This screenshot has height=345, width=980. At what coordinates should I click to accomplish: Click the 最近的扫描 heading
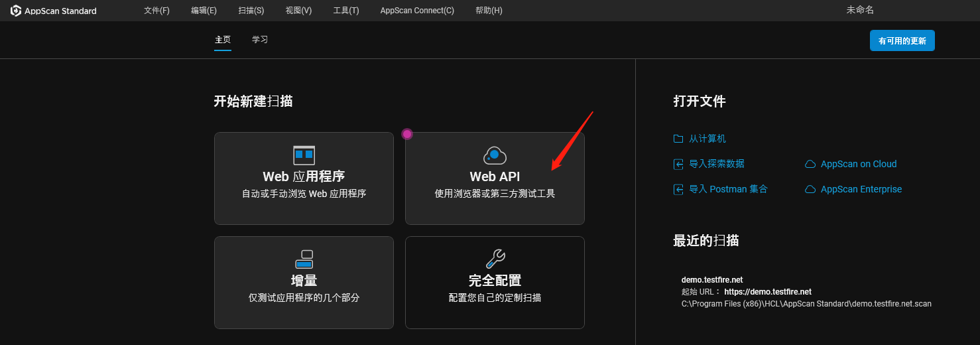pos(706,240)
